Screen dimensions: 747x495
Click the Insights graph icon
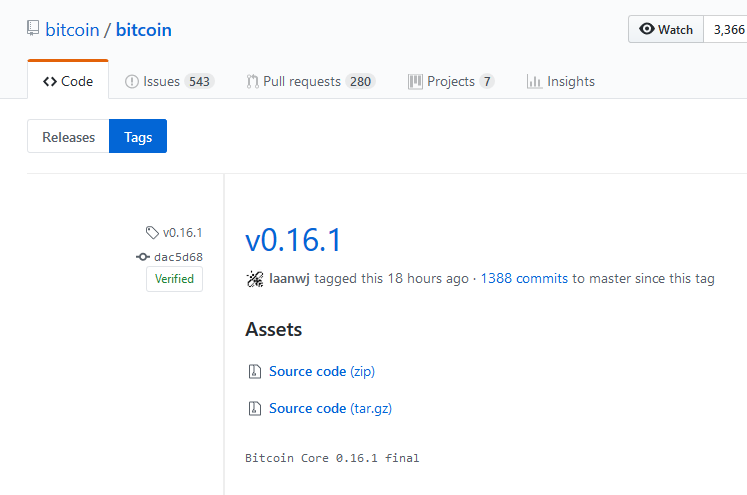534,82
